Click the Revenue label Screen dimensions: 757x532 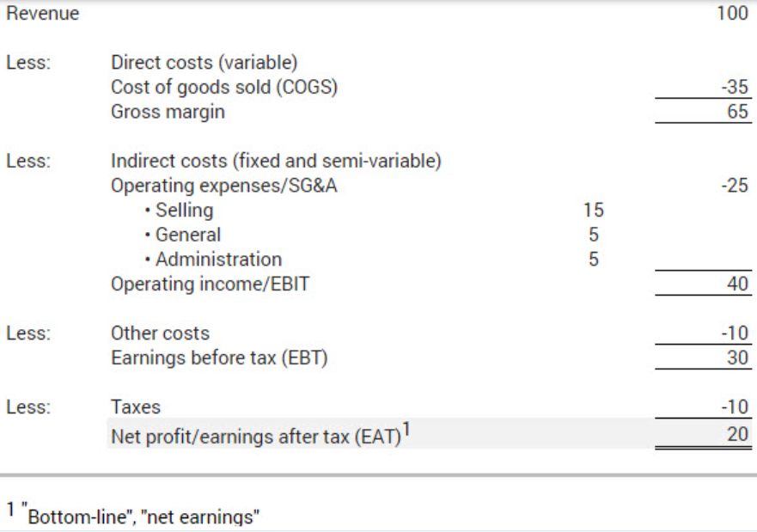coord(42,14)
